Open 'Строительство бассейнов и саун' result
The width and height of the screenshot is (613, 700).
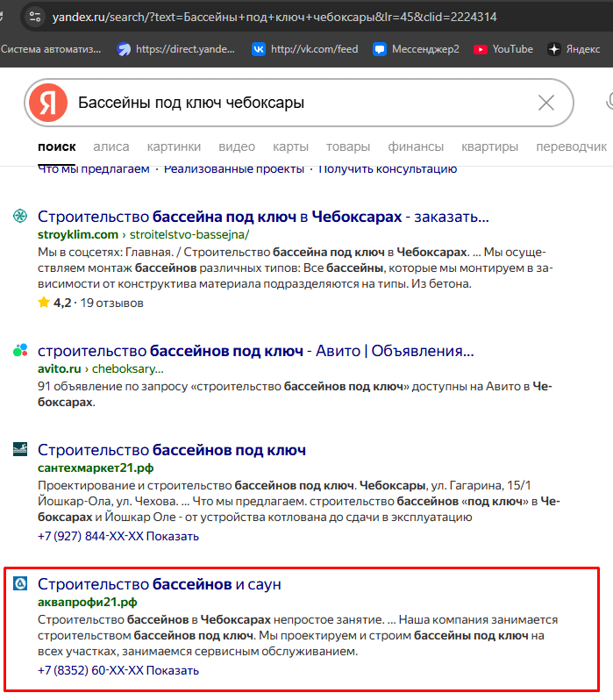pyautogui.click(x=159, y=584)
